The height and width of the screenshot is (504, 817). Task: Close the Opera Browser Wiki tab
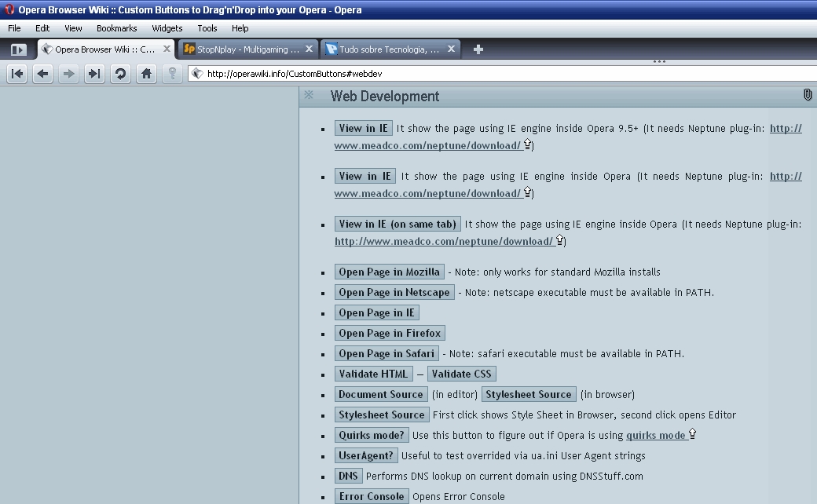click(x=167, y=49)
